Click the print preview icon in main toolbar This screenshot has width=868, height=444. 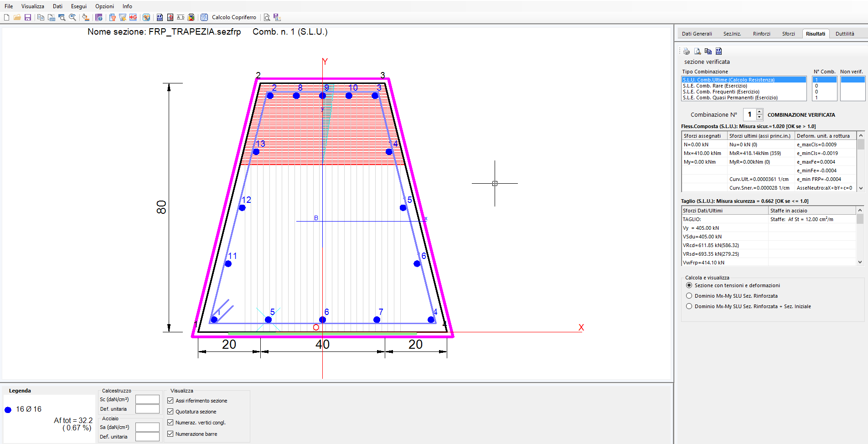coord(267,17)
